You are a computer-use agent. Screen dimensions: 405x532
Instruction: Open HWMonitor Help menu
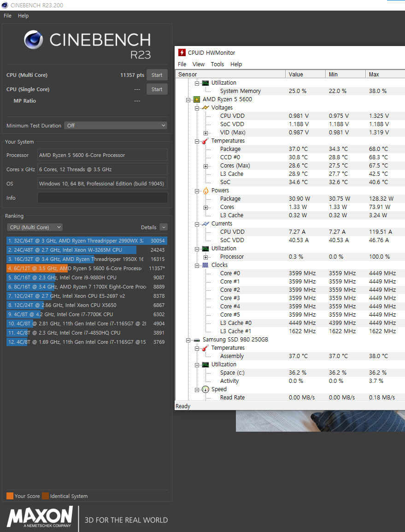tap(236, 64)
